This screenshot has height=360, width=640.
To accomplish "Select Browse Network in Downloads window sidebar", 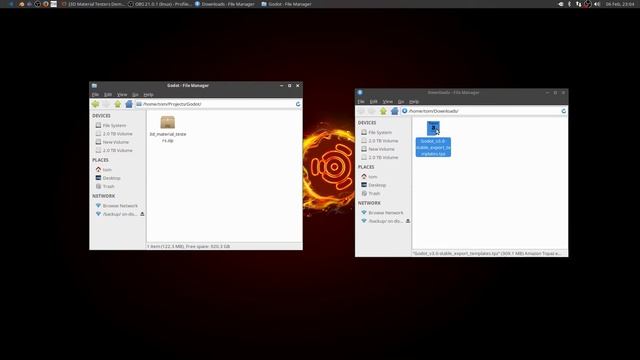I will [383, 213].
